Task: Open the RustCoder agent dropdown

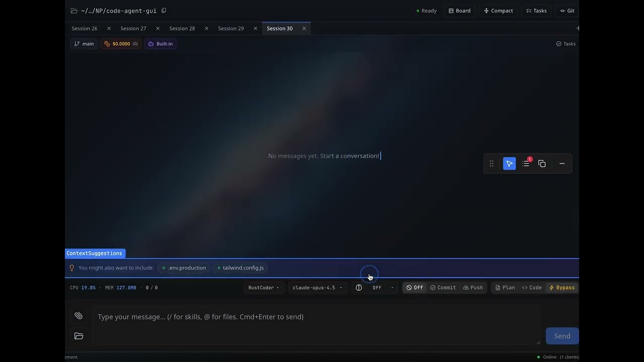Action: [x=264, y=288]
